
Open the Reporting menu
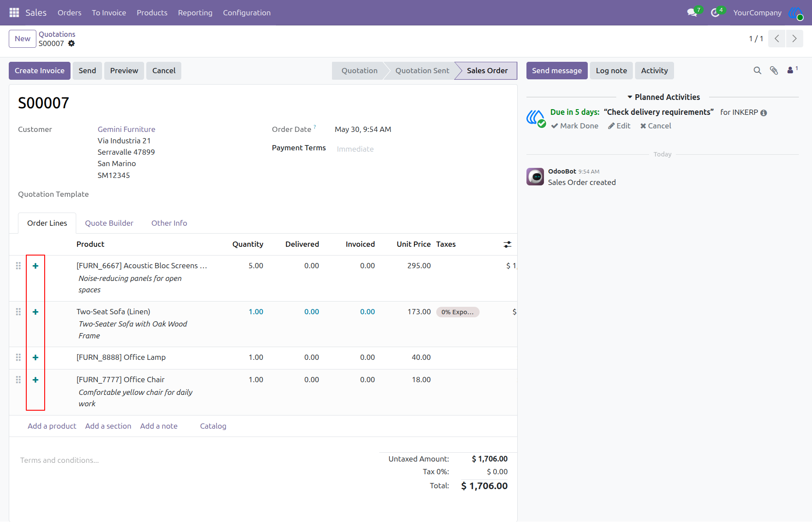pyautogui.click(x=195, y=13)
